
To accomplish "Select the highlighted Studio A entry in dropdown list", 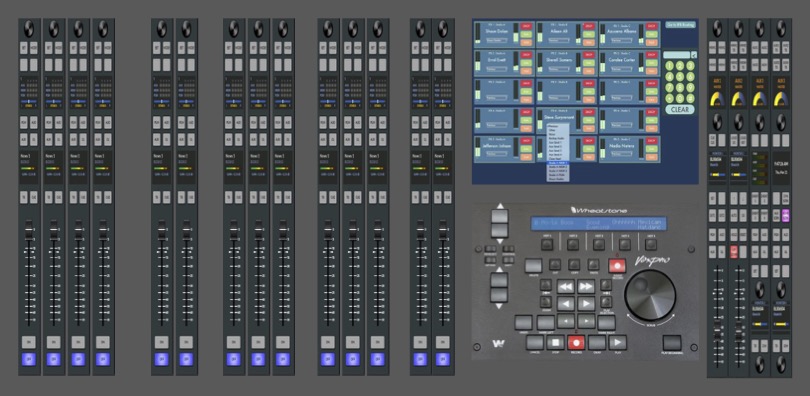I will pos(558,163).
